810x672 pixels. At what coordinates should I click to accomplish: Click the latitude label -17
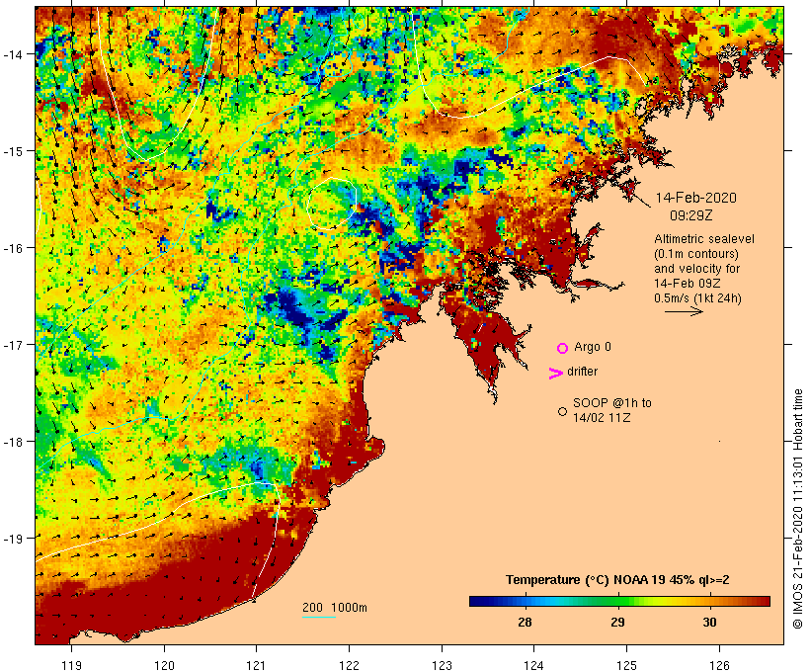tap(13, 344)
